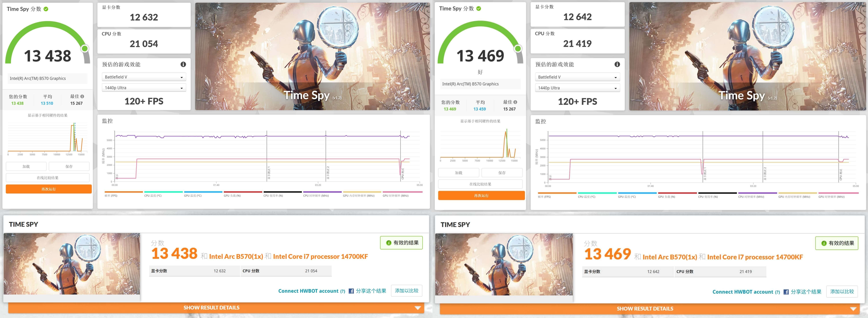Viewport: 868px width, 318px height.
Task: Click left Intel Arc B570(1x) link
Action: (x=236, y=257)
